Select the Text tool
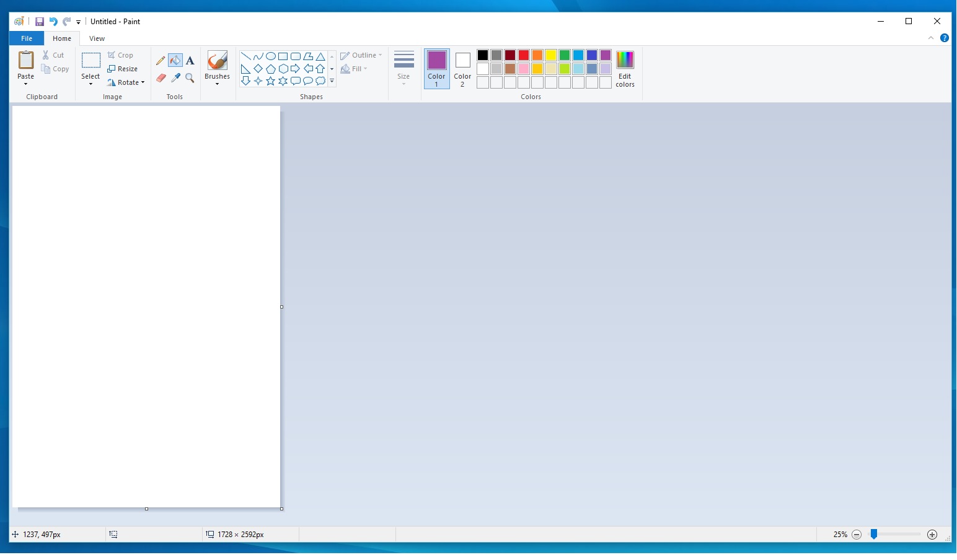Image resolution: width=957 pixels, height=560 pixels. 190,61
